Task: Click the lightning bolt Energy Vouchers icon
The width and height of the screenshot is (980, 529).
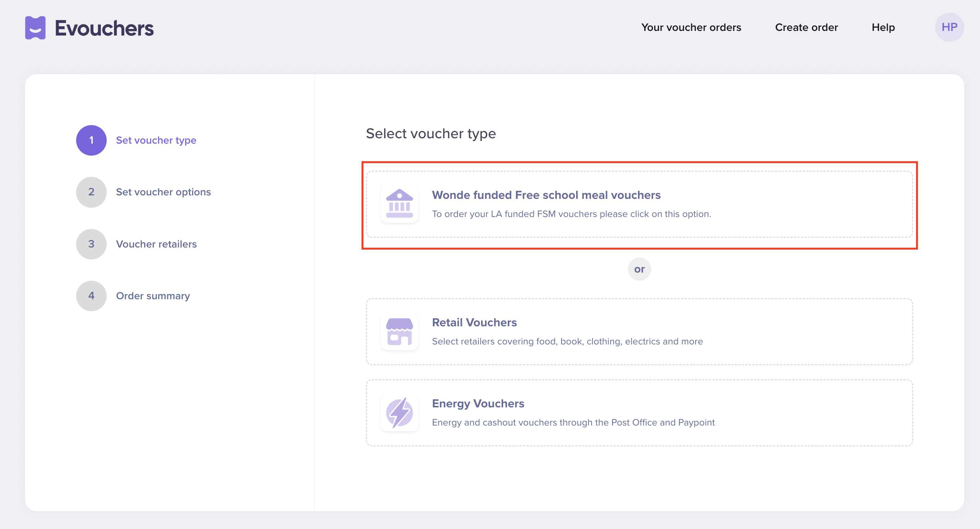Action: point(400,412)
